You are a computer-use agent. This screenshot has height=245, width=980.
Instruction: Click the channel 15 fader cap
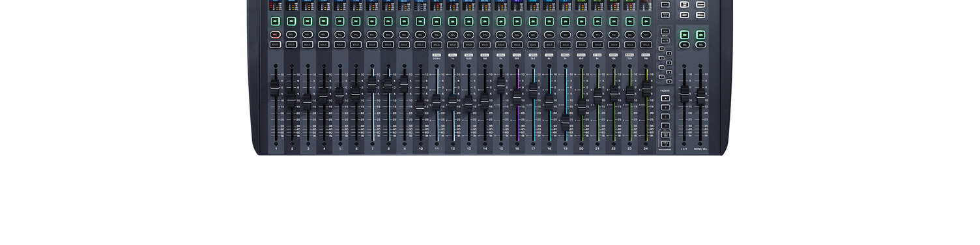pos(501,85)
